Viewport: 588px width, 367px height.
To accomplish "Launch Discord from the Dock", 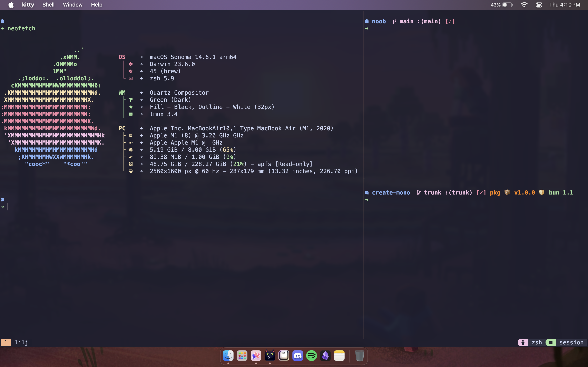I will [298, 356].
